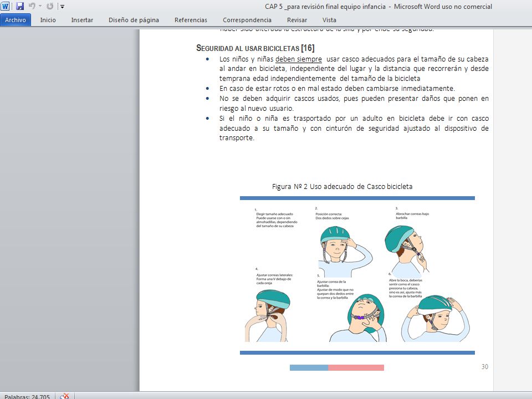Click the 'Abrochar correas bajo barbilla' label in figure
This screenshot has height=399, width=532.
[x=412, y=216]
